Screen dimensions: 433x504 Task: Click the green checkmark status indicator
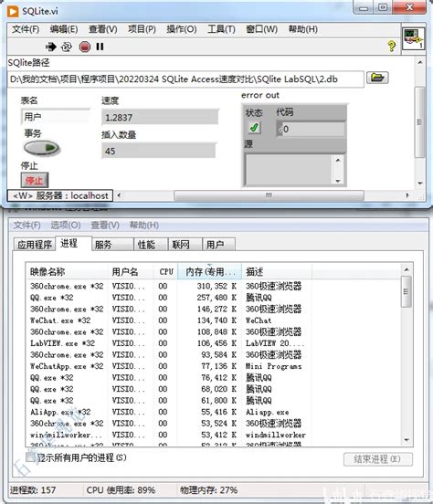pyautogui.click(x=254, y=128)
